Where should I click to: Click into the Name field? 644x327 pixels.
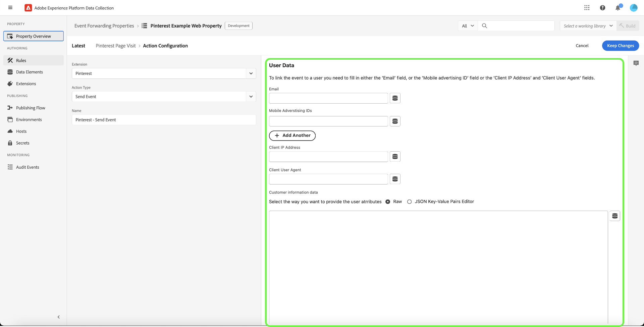(x=164, y=120)
